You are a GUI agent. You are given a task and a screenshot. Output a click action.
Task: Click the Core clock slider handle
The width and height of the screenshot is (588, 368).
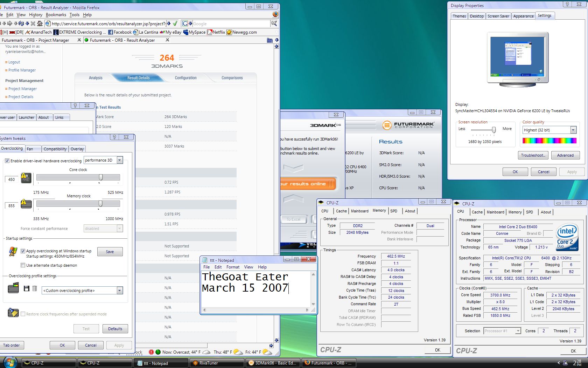pos(101,177)
